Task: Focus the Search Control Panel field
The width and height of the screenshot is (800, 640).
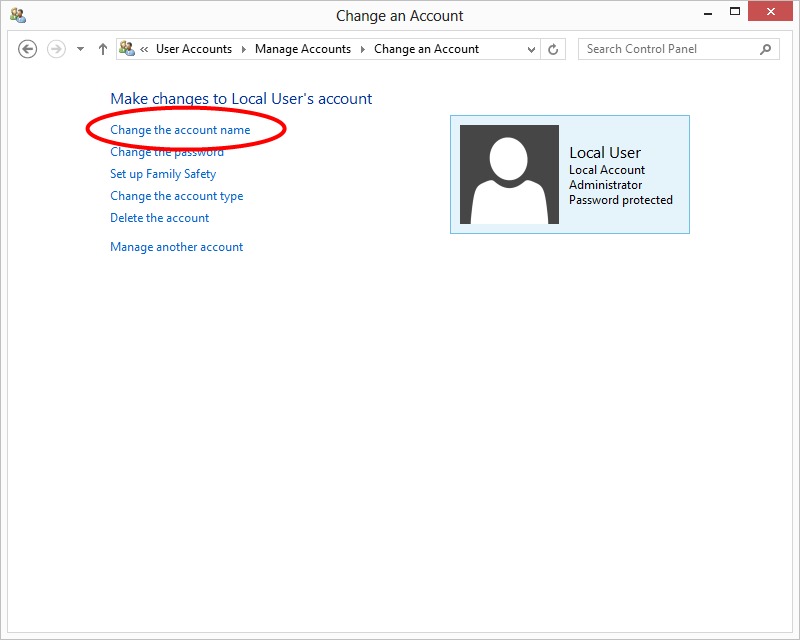Action: (x=667, y=49)
